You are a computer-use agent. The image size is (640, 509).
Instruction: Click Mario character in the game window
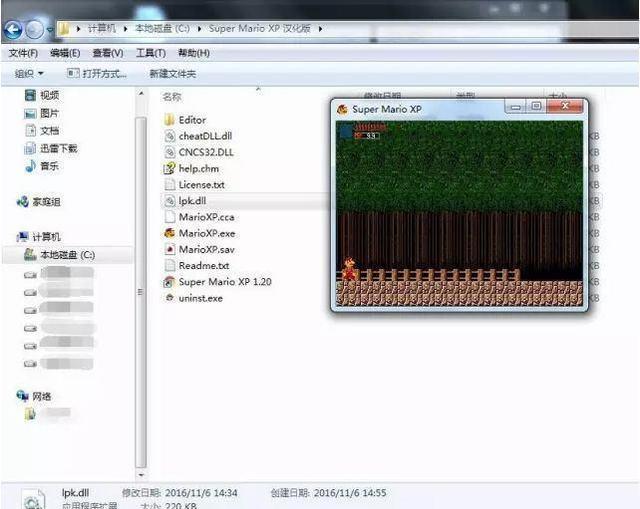click(x=349, y=269)
